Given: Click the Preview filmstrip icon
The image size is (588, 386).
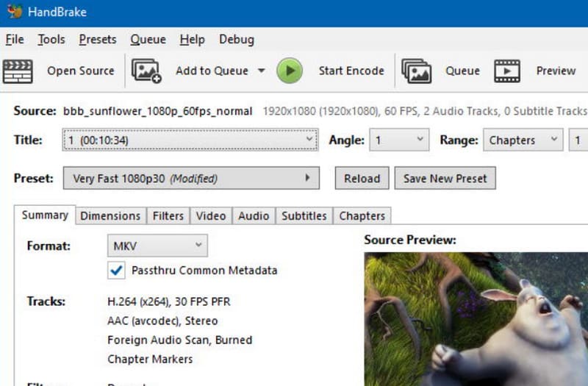Looking at the screenshot, I should [507, 71].
